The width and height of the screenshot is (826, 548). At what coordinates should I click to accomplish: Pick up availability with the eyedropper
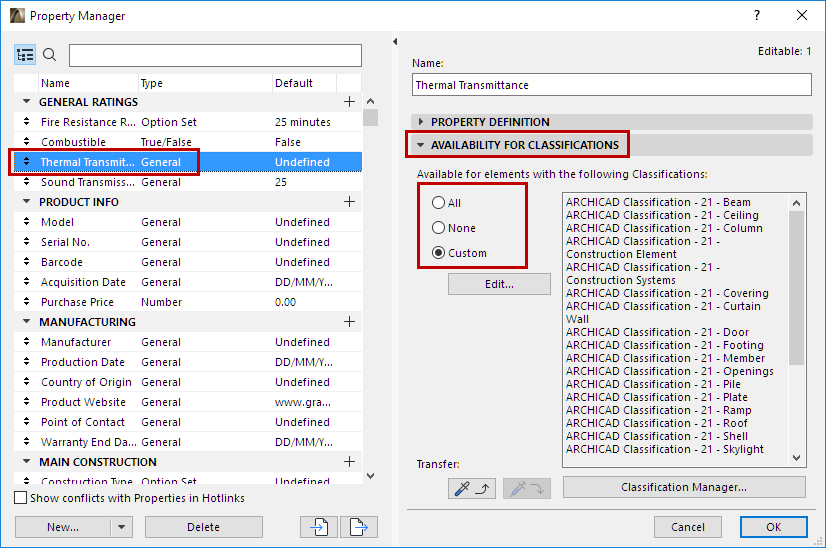coord(471,488)
